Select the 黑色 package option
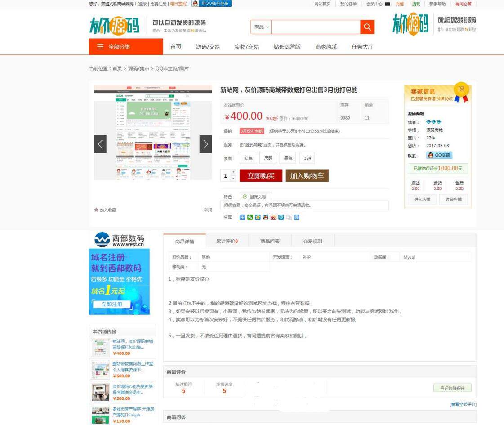 tap(288, 158)
